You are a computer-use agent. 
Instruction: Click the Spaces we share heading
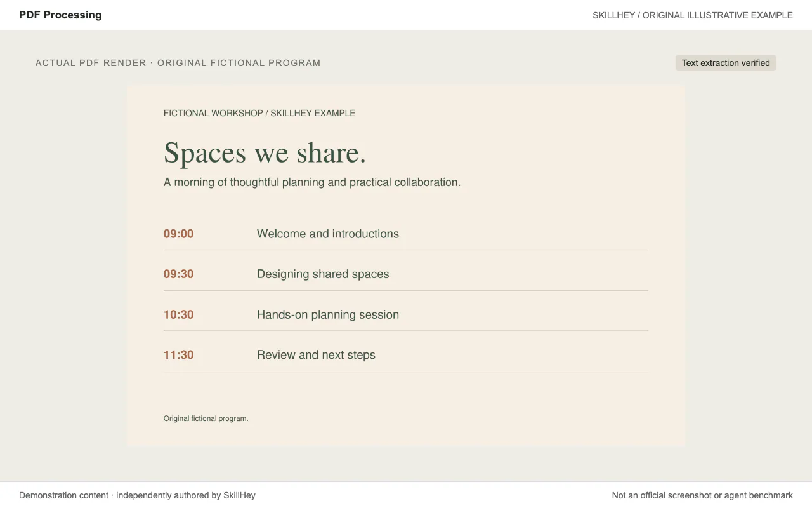pyautogui.click(x=265, y=152)
